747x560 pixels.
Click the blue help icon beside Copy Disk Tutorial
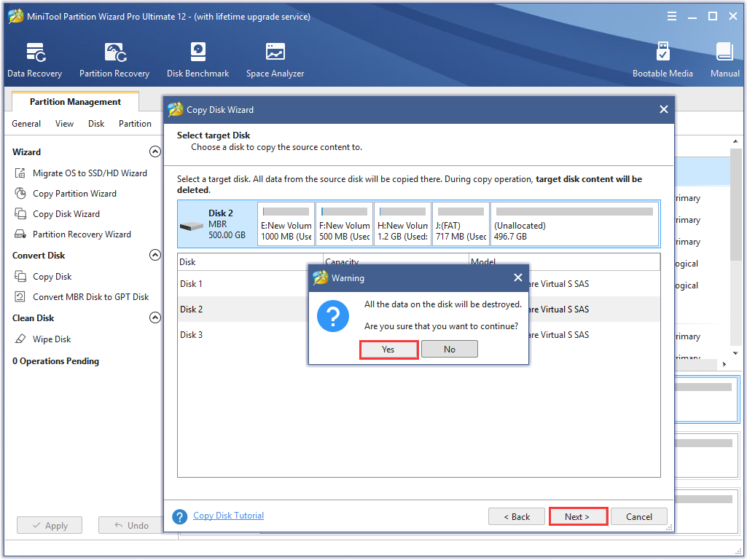pyautogui.click(x=179, y=516)
